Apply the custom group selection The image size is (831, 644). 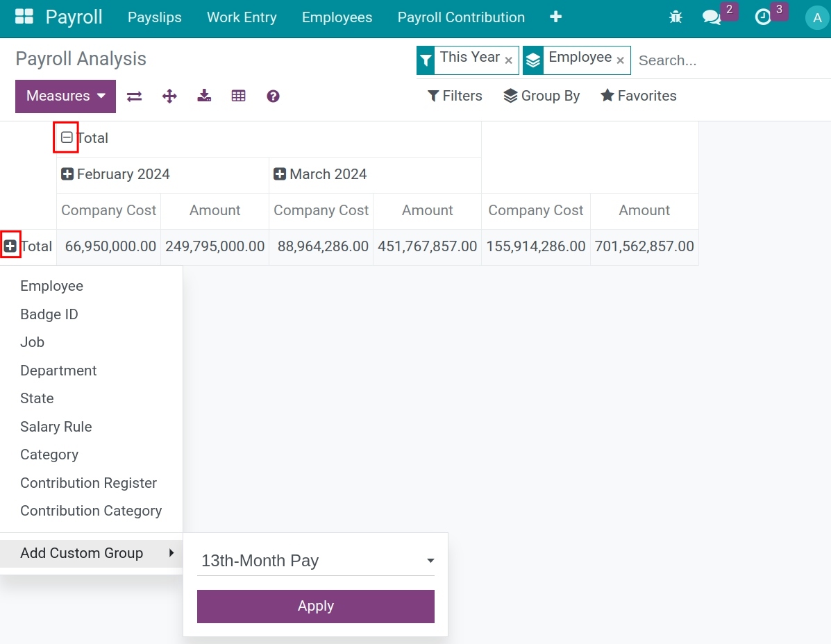pos(315,606)
